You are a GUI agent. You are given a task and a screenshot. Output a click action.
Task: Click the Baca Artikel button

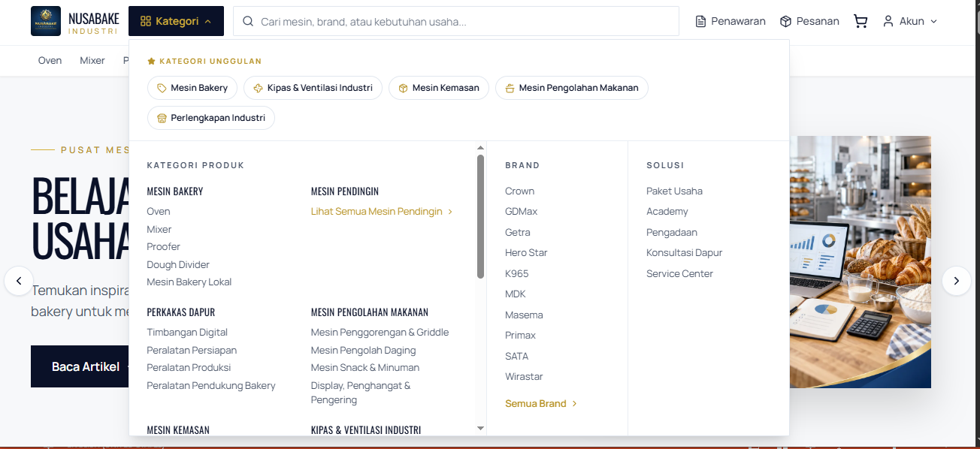coord(80,366)
